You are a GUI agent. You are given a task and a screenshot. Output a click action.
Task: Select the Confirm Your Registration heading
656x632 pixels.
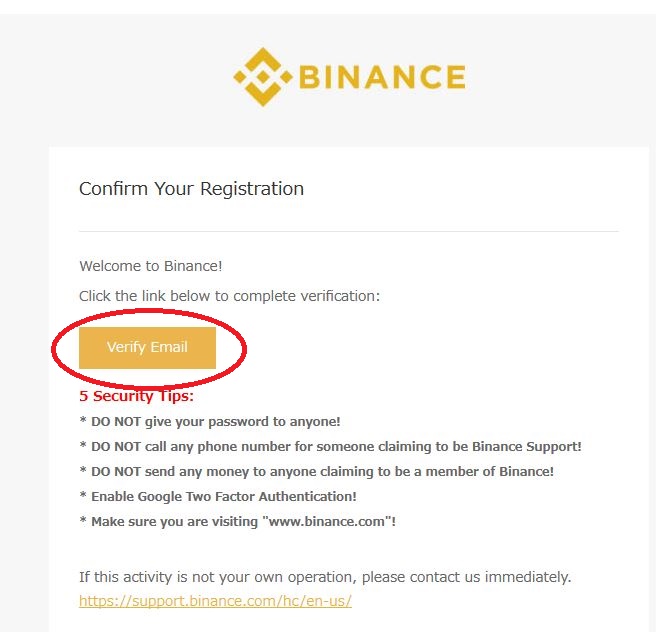[191, 189]
